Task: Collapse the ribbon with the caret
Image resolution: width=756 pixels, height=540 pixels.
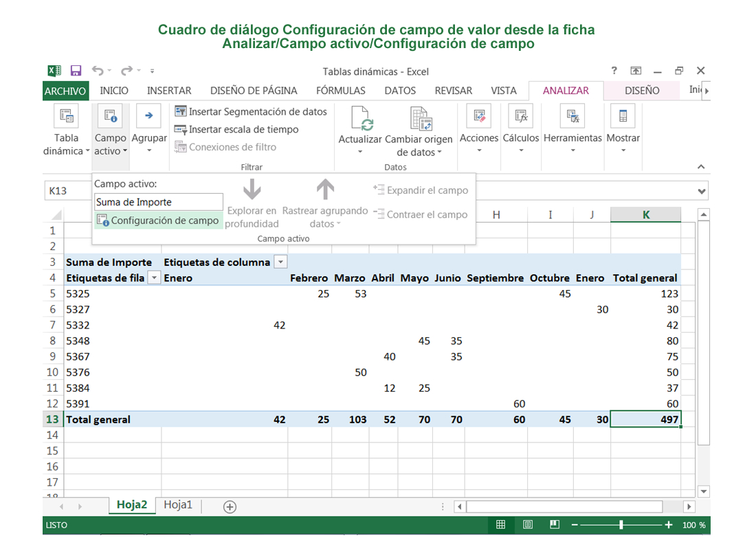Action: (x=701, y=167)
